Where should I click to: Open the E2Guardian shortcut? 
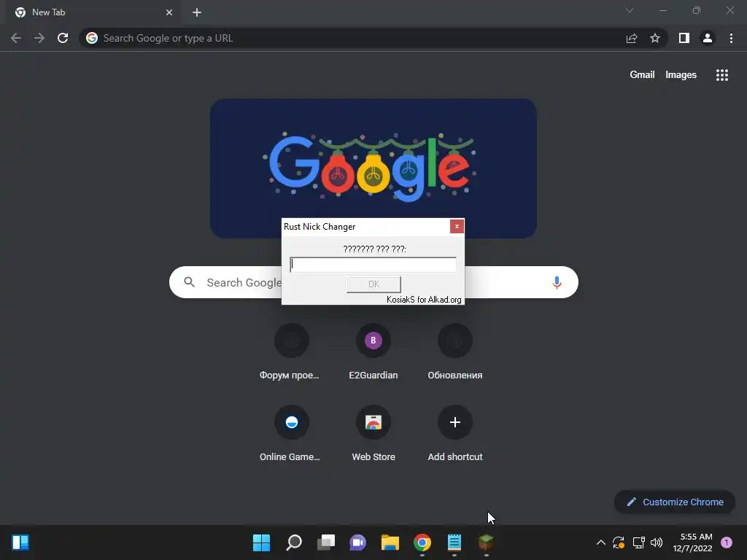[373, 352]
